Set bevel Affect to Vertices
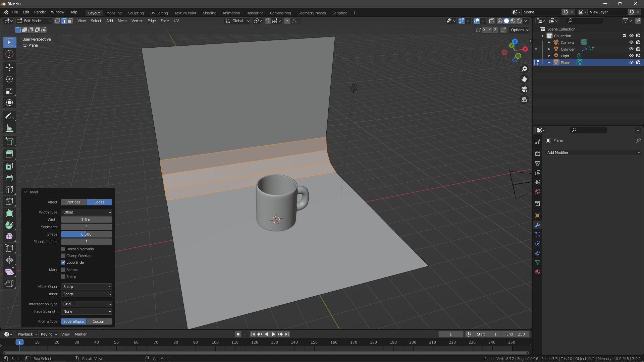 73,202
